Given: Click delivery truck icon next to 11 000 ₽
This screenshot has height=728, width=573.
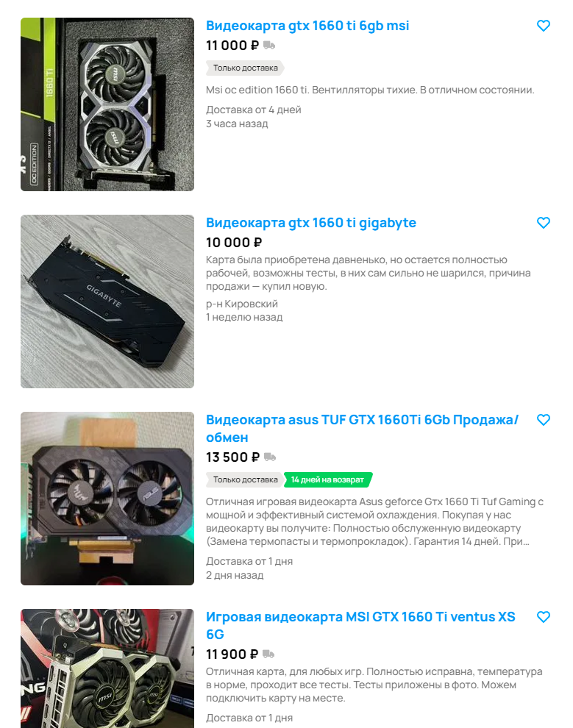Looking at the screenshot, I should coord(269,46).
